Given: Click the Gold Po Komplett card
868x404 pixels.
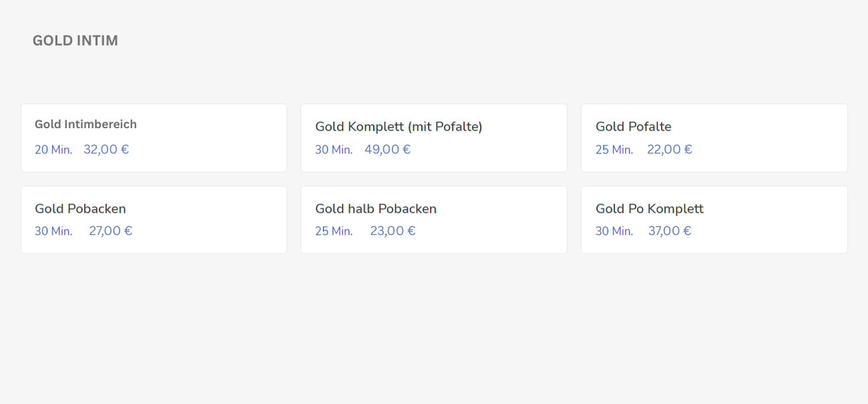Looking at the screenshot, I should (714, 220).
